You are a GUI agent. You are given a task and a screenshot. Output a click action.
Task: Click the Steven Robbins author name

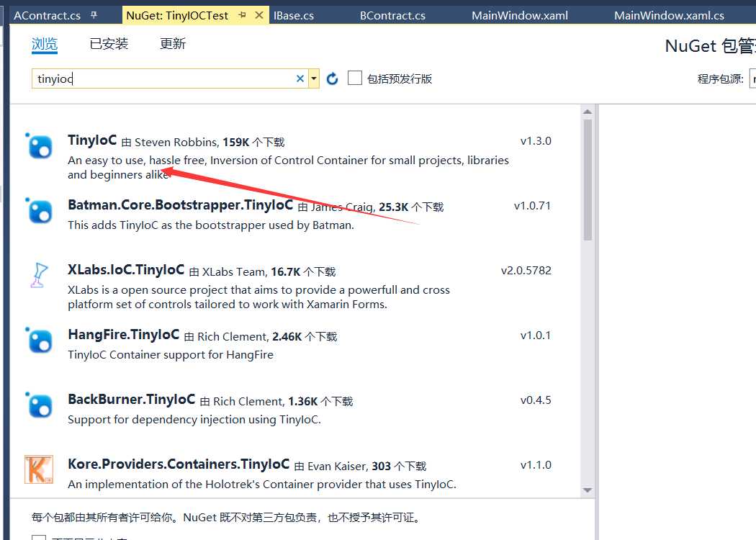[x=176, y=143]
